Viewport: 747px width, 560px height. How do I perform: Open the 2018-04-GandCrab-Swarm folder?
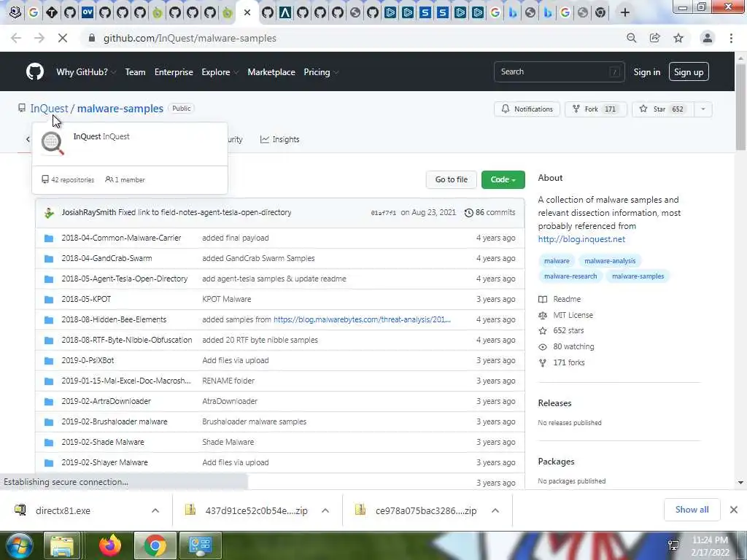pos(107,259)
